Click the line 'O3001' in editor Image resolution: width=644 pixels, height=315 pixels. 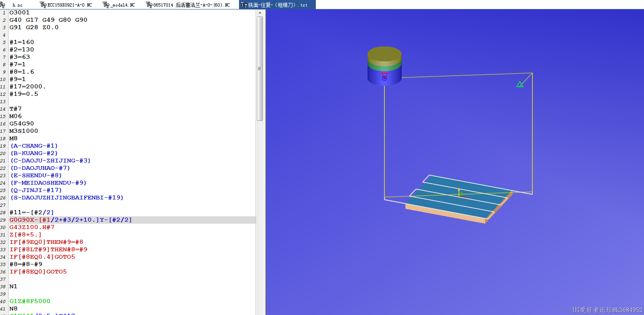(x=20, y=12)
